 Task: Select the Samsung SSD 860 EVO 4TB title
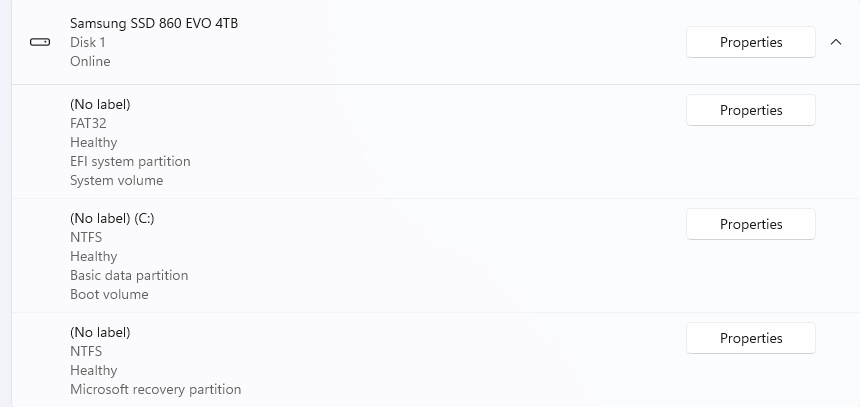153,23
